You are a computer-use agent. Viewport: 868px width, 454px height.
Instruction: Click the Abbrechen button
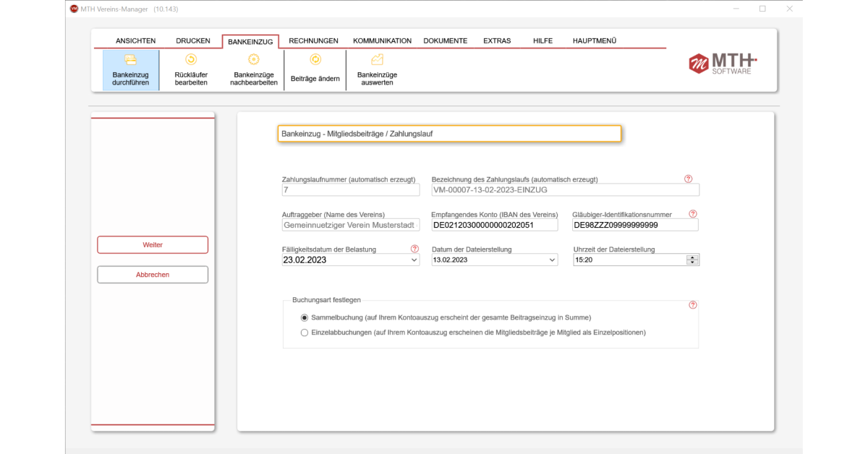[x=153, y=275]
